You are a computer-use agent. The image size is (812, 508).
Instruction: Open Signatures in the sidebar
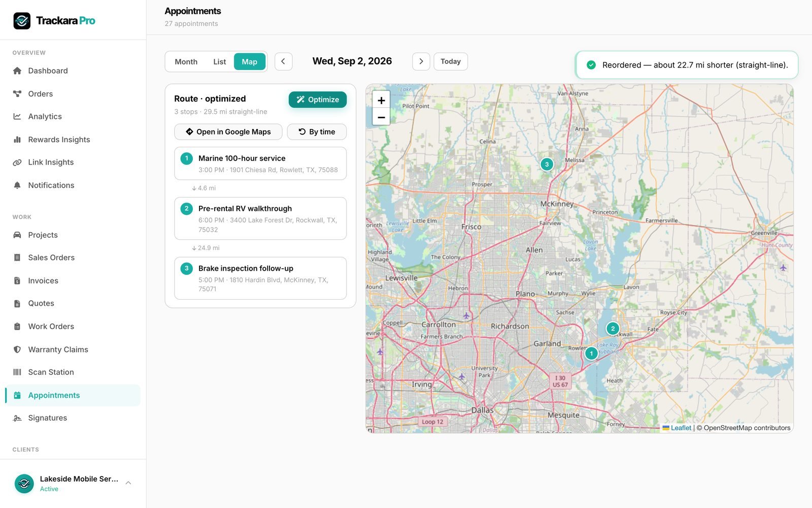[73, 418]
